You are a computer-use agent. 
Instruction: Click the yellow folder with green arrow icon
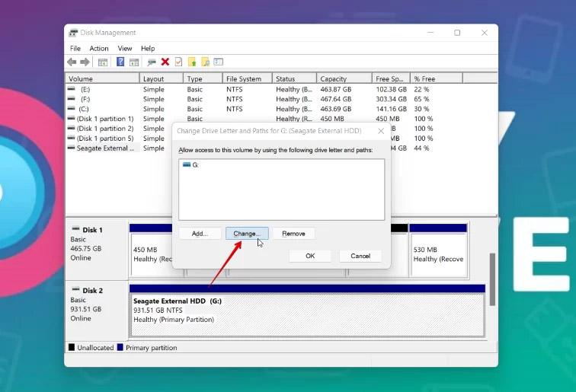point(192,62)
